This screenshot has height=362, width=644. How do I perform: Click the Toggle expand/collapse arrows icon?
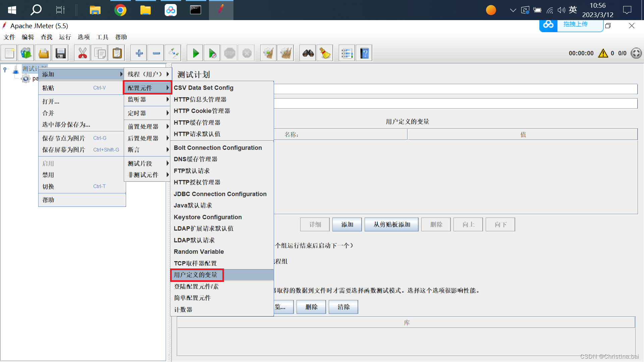point(173,53)
